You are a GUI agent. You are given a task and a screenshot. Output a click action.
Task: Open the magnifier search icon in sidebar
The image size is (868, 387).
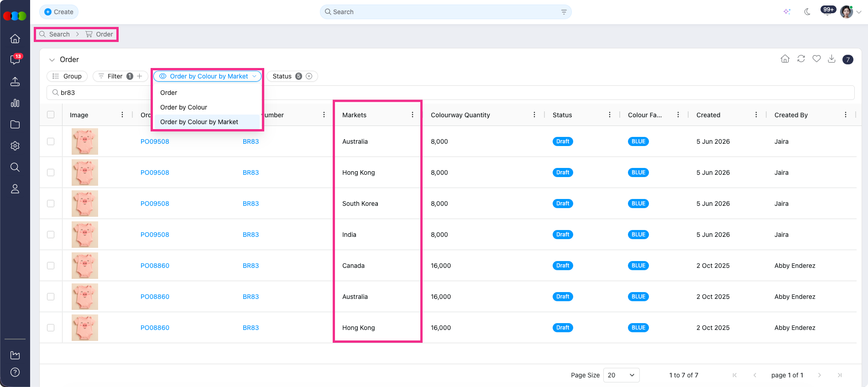click(15, 167)
